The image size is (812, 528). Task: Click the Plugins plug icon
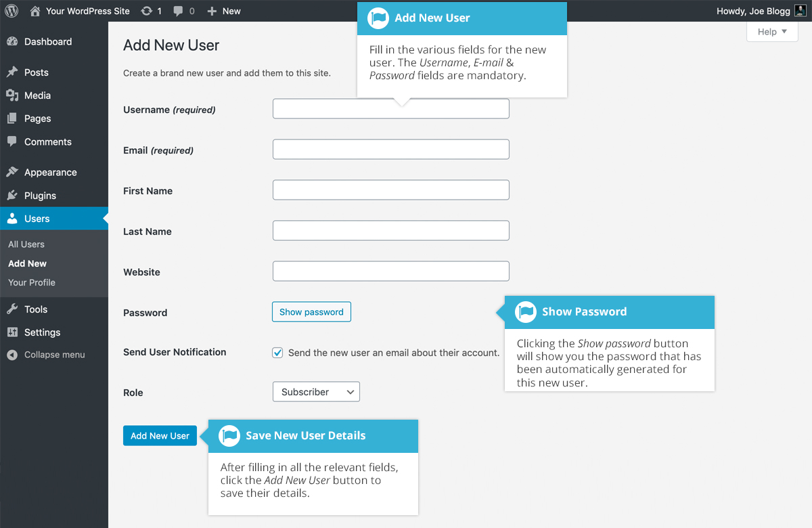tap(12, 195)
